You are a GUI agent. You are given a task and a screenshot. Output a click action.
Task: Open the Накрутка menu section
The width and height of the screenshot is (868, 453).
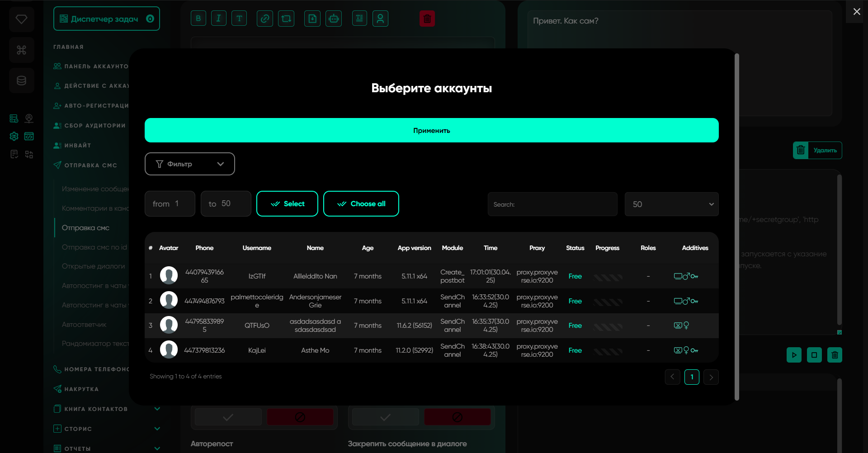tap(81, 389)
